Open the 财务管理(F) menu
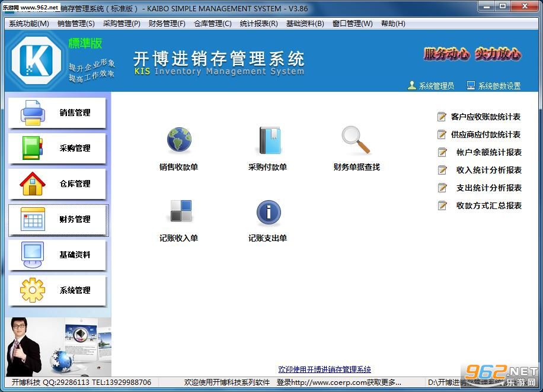This screenshot has height=392, width=543. coord(167,24)
